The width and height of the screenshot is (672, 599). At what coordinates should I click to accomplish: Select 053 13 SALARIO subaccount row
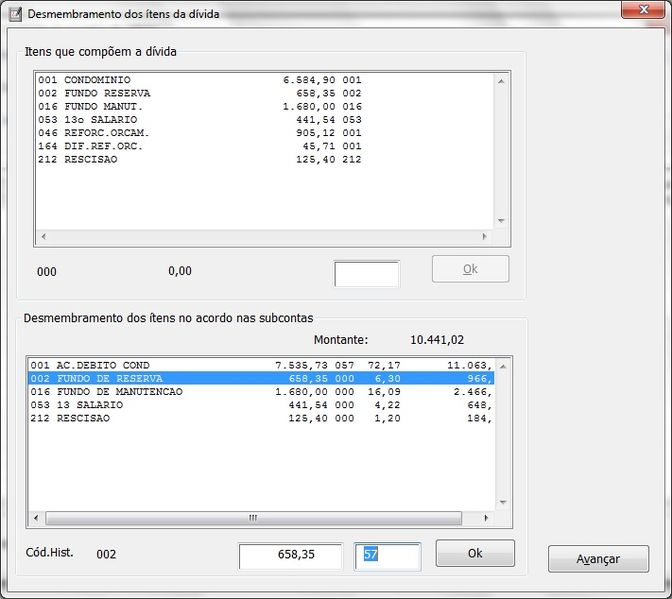260,405
